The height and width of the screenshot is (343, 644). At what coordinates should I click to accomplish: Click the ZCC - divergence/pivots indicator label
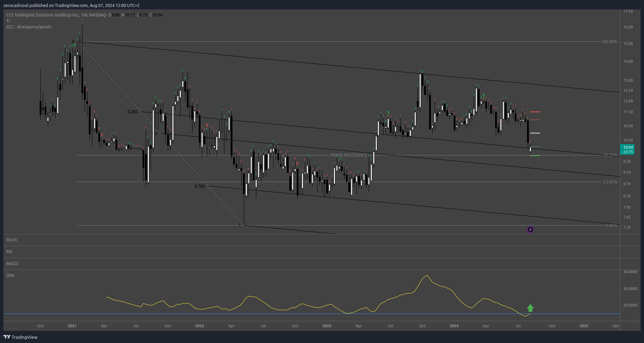29,27
